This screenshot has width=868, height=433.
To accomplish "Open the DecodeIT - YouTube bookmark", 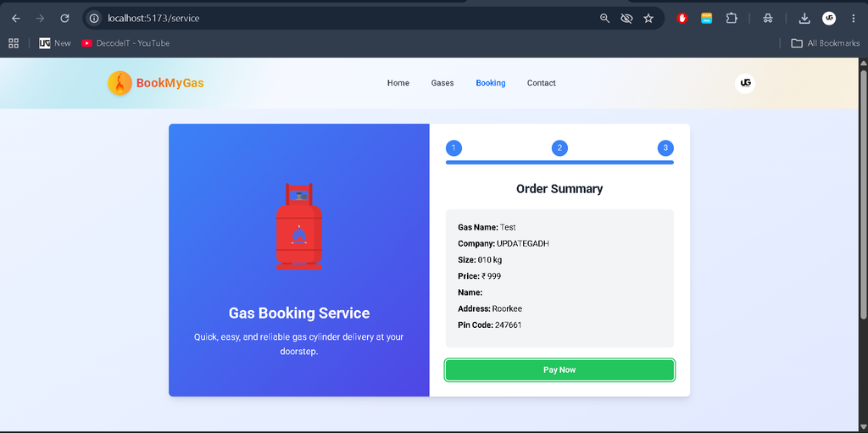I will tap(125, 43).
